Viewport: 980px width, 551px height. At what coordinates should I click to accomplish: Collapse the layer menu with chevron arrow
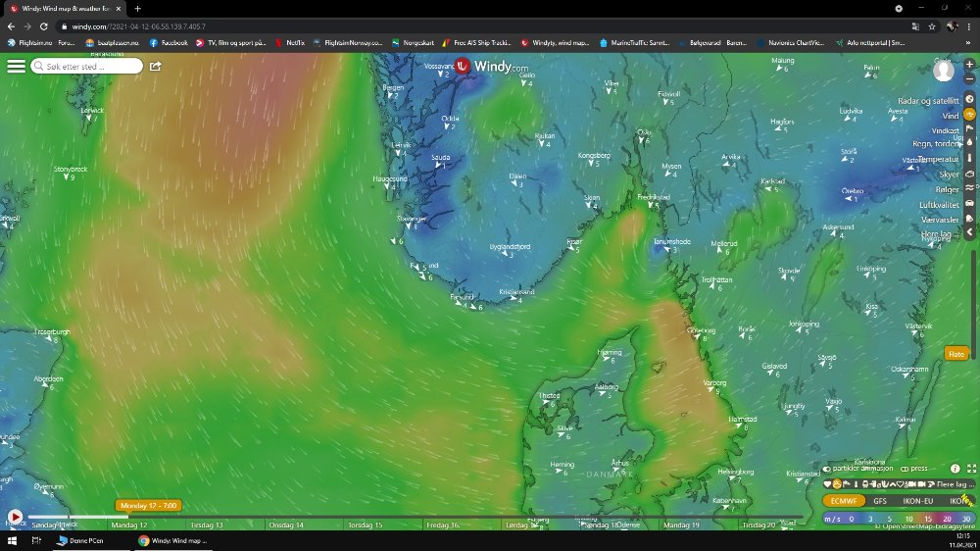click(969, 232)
